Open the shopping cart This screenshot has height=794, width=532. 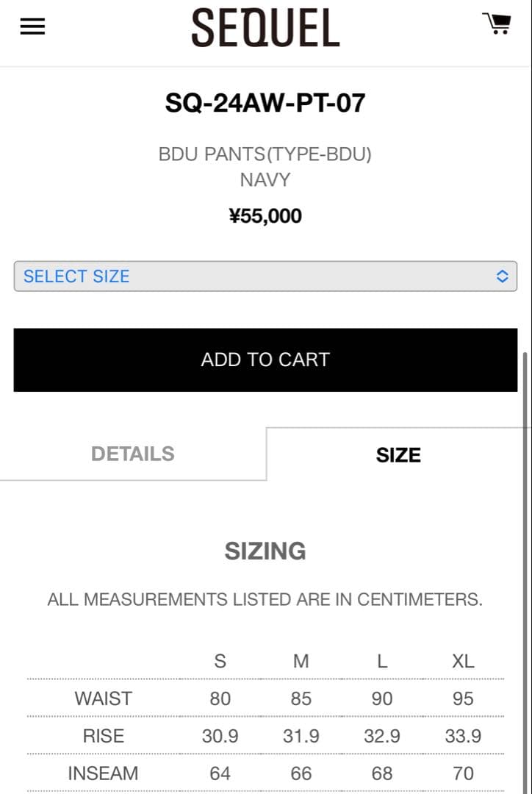[x=497, y=24]
